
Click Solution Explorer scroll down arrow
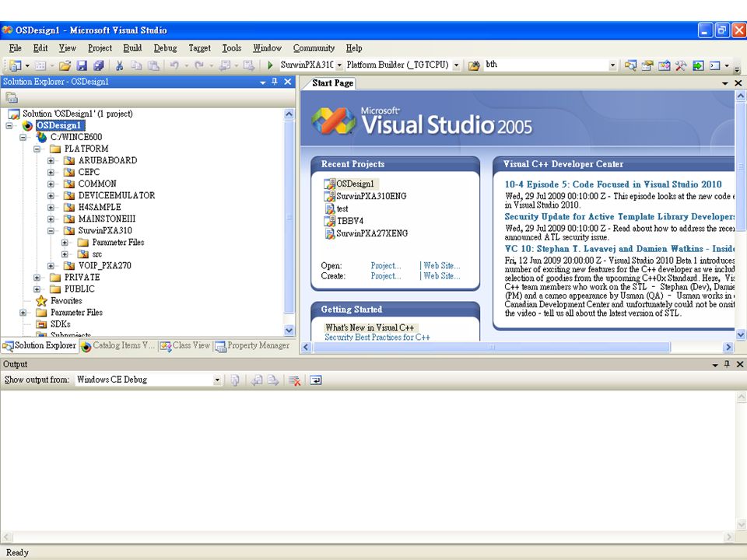point(289,330)
